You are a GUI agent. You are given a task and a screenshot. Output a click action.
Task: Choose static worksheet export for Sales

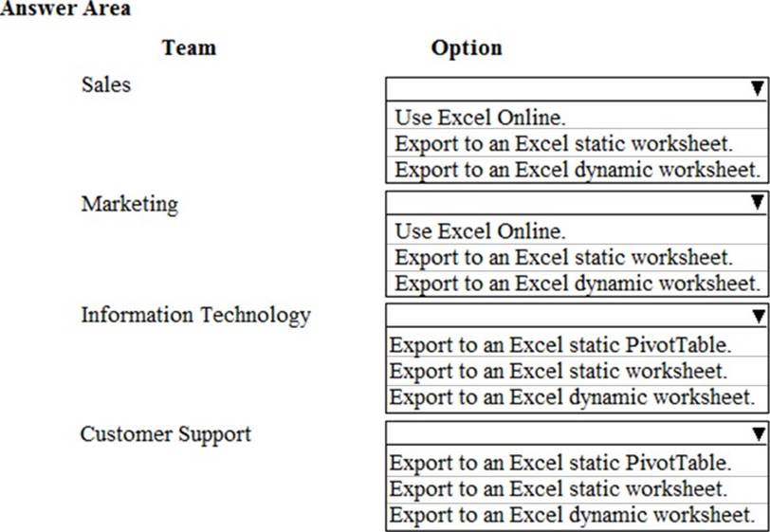point(563,144)
